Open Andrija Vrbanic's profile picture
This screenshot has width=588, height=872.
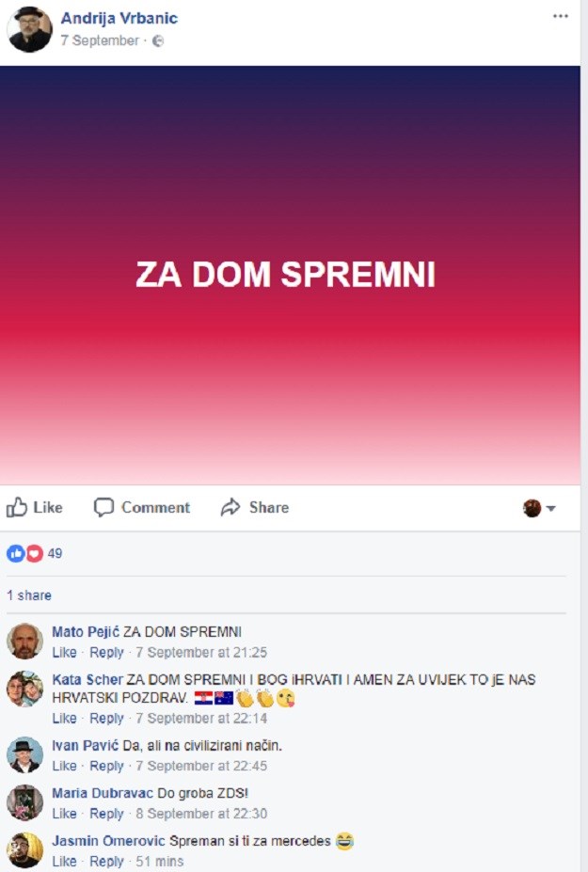click(29, 29)
